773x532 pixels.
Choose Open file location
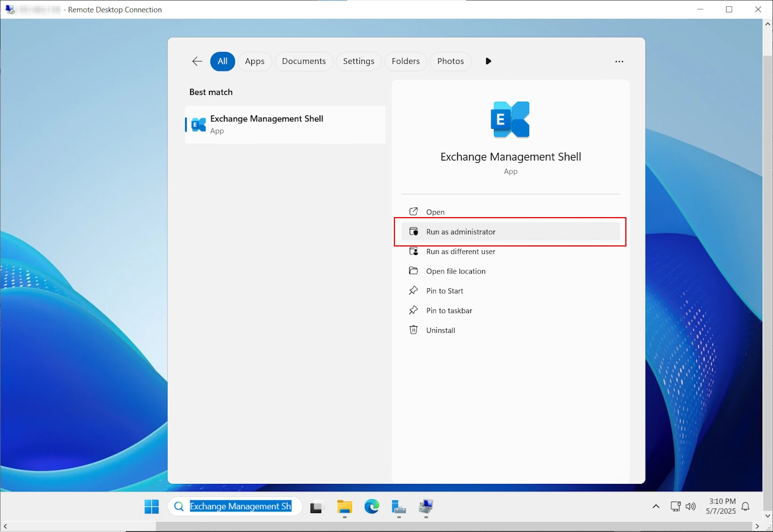point(510,271)
